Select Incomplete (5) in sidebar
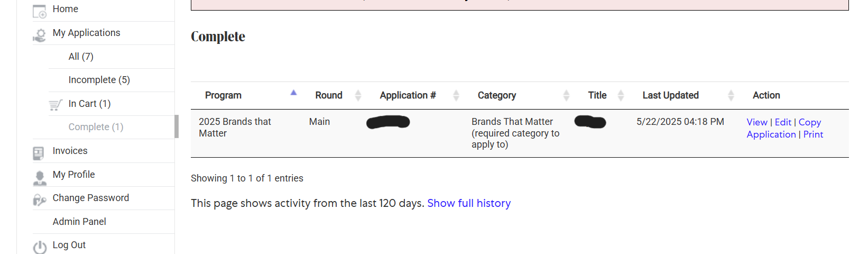 [x=99, y=80]
